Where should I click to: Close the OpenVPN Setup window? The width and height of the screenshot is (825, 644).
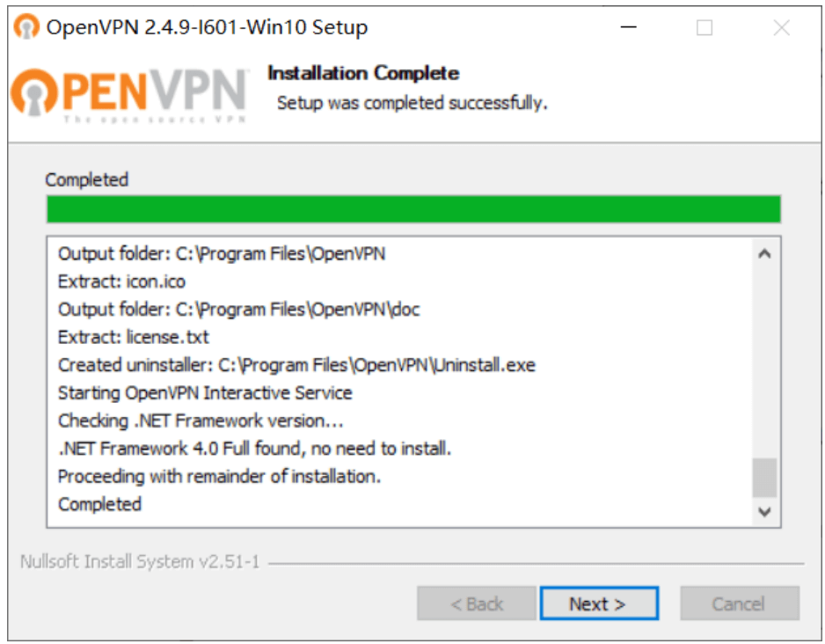[781, 26]
